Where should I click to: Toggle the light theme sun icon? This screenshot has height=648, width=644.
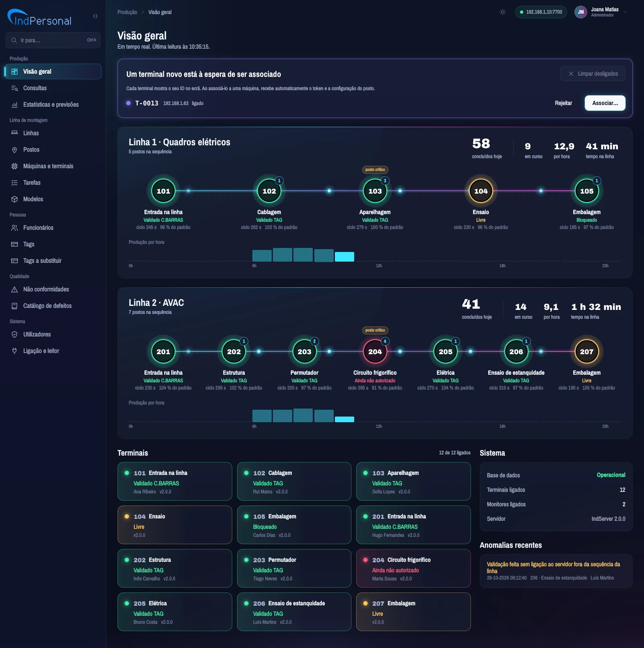(x=503, y=12)
